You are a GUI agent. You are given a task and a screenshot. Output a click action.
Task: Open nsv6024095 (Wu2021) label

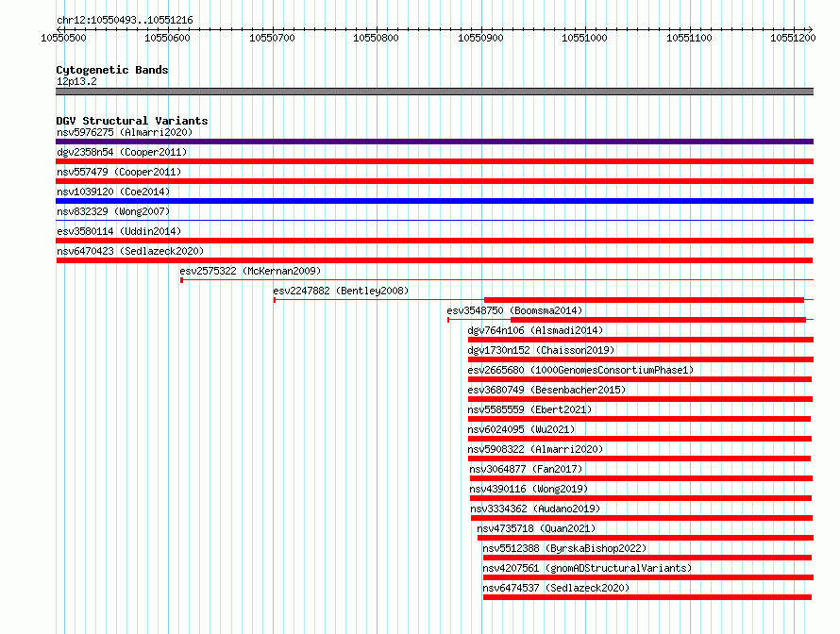click(521, 429)
